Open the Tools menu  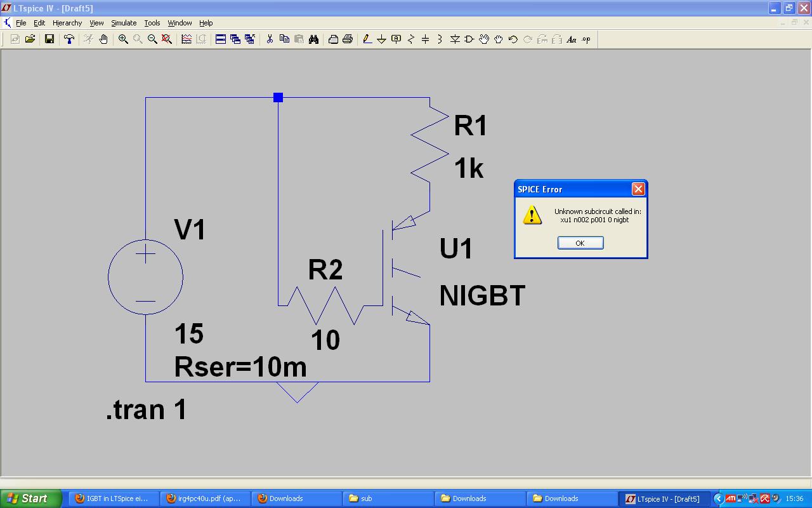point(152,23)
